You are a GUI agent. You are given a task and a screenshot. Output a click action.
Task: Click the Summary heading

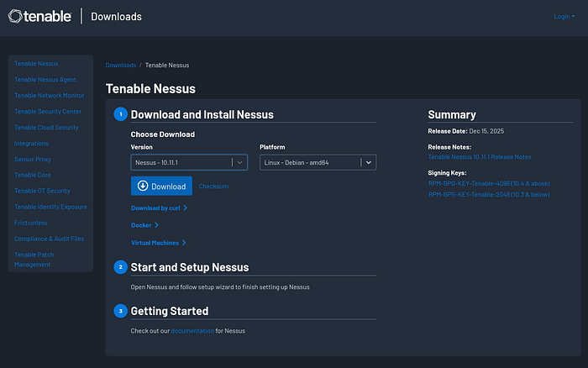(452, 114)
